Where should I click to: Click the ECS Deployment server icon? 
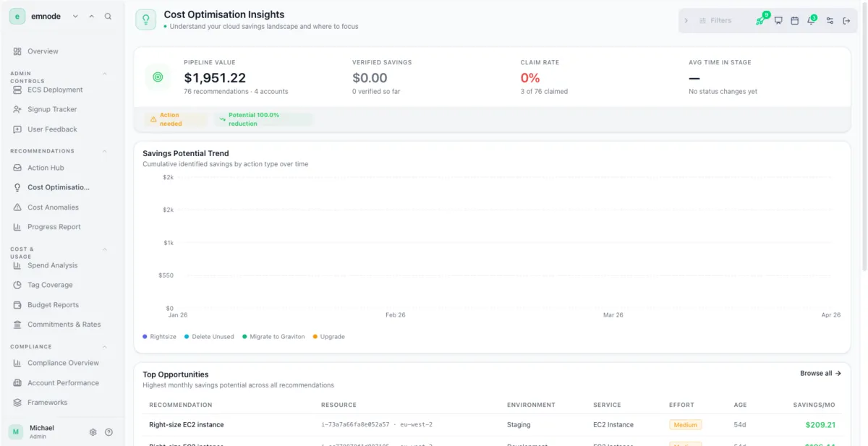pyautogui.click(x=17, y=90)
